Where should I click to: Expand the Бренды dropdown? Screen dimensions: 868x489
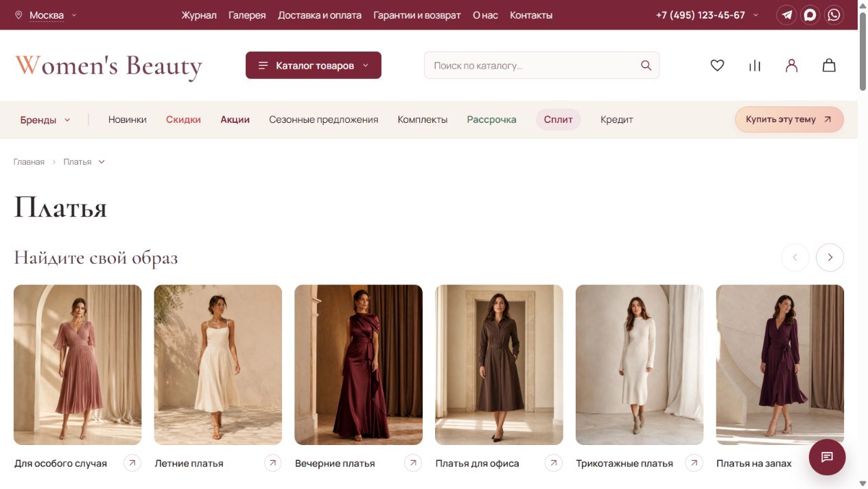[45, 120]
